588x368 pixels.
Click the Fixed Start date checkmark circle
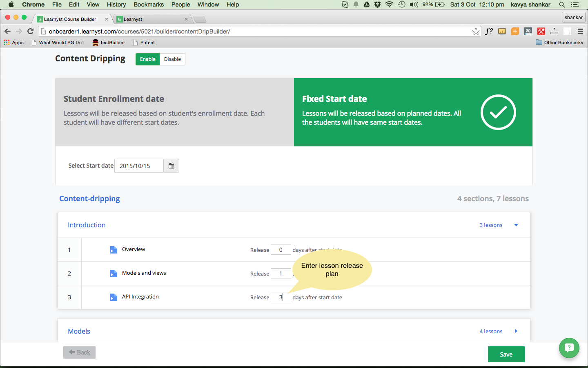[498, 112]
